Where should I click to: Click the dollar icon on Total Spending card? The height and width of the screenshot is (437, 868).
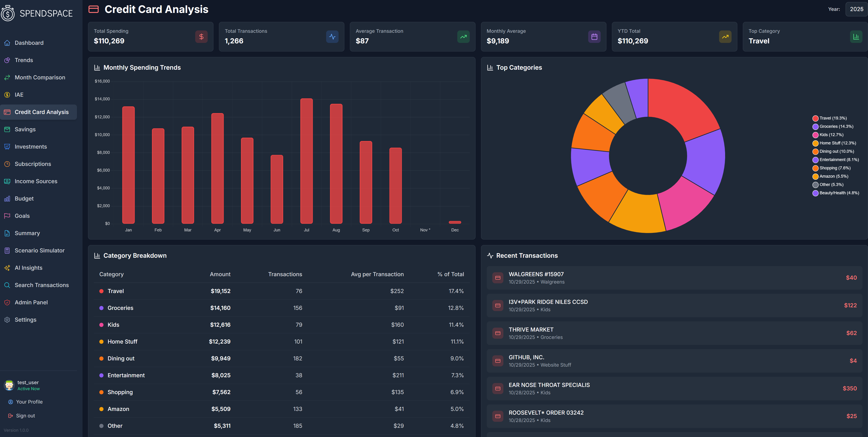point(201,37)
